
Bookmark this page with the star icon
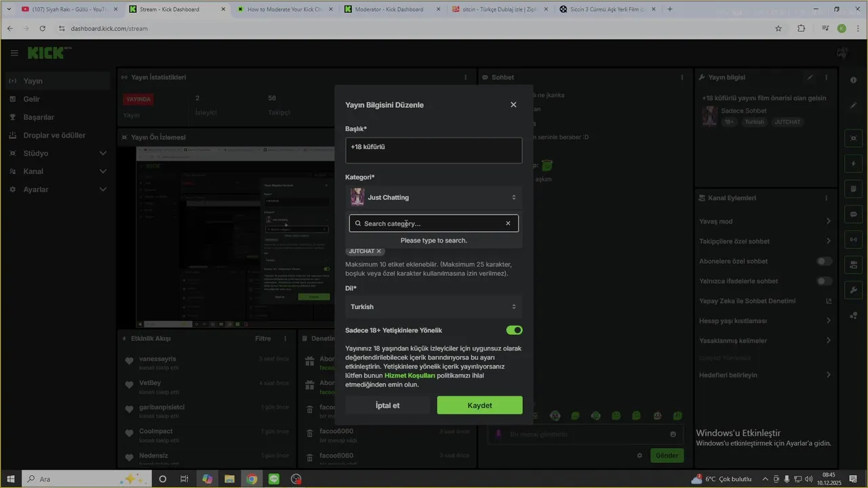778,28
